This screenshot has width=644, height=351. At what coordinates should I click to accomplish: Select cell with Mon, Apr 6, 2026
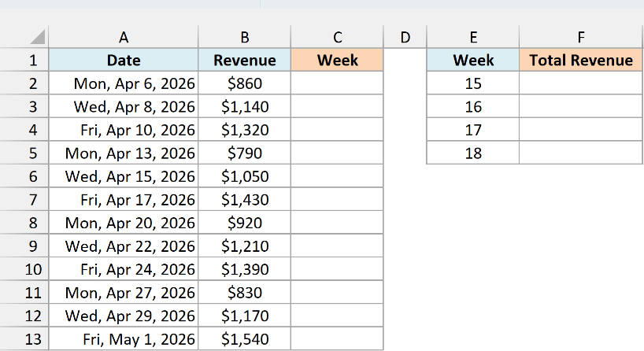pyautogui.click(x=124, y=83)
